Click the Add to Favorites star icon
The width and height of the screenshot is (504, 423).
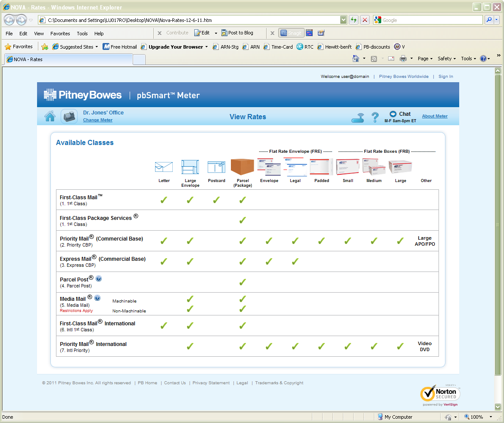tap(45, 47)
